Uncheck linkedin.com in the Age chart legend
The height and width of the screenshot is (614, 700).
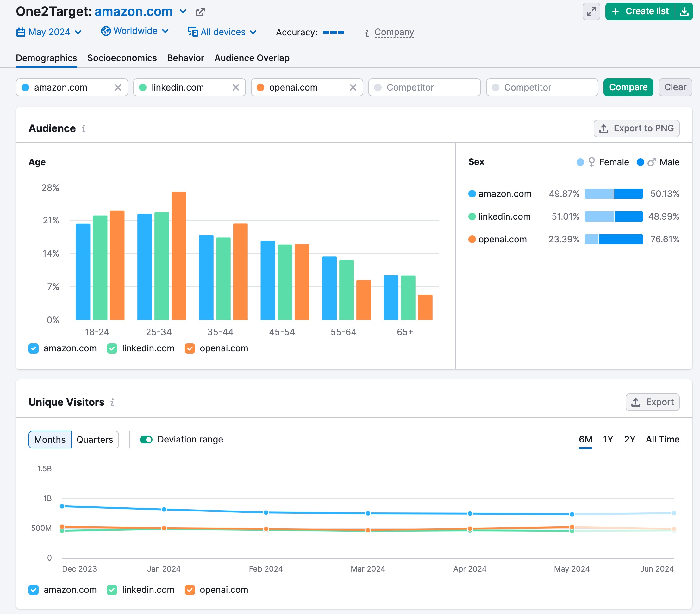coord(112,348)
